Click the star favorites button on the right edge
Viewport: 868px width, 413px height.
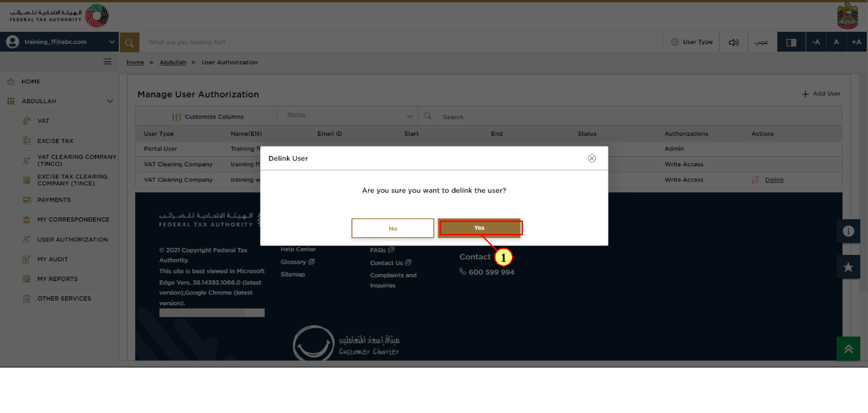tap(848, 267)
